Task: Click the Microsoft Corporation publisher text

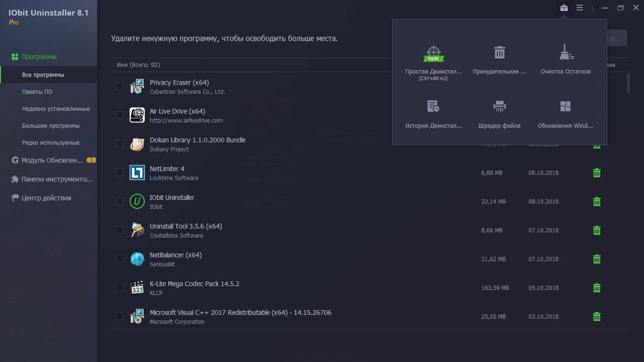Action: point(177,322)
